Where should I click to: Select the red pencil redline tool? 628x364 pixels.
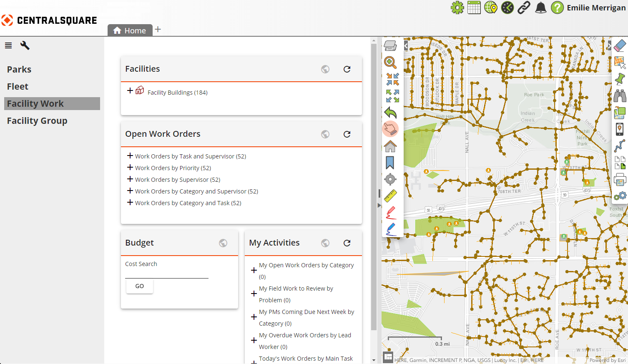tap(391, 213)
